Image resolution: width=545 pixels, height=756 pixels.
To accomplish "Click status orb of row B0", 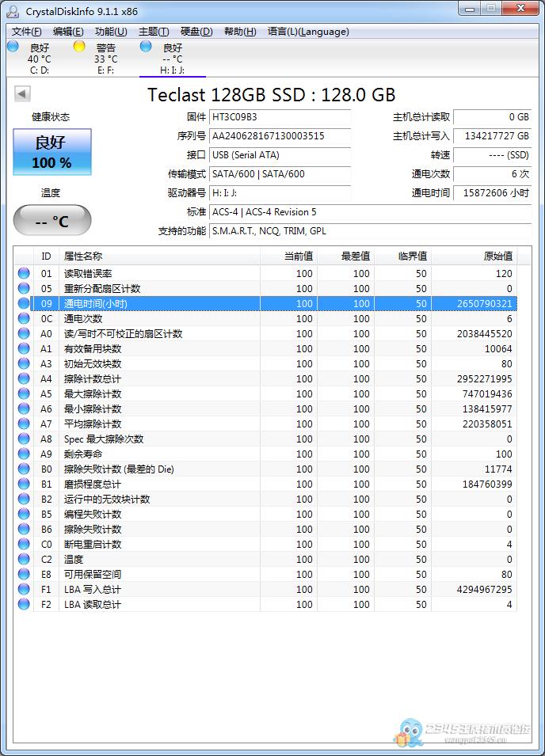I will pos(24,469).
